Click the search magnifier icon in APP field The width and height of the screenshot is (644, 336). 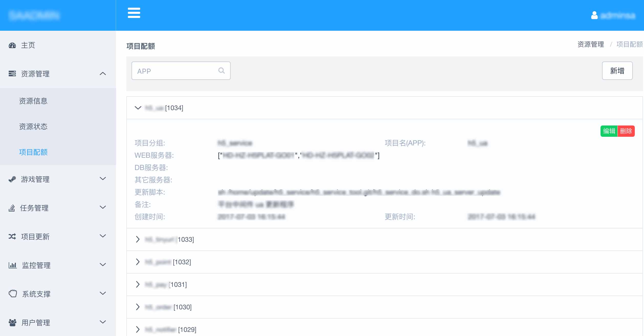221,71
